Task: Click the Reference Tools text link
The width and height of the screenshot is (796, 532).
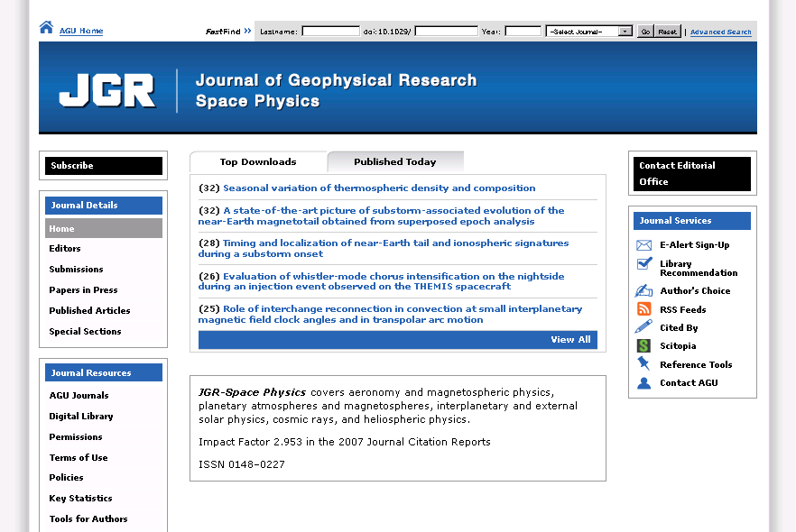Action: pyautogui.click(x=696, y=364)
